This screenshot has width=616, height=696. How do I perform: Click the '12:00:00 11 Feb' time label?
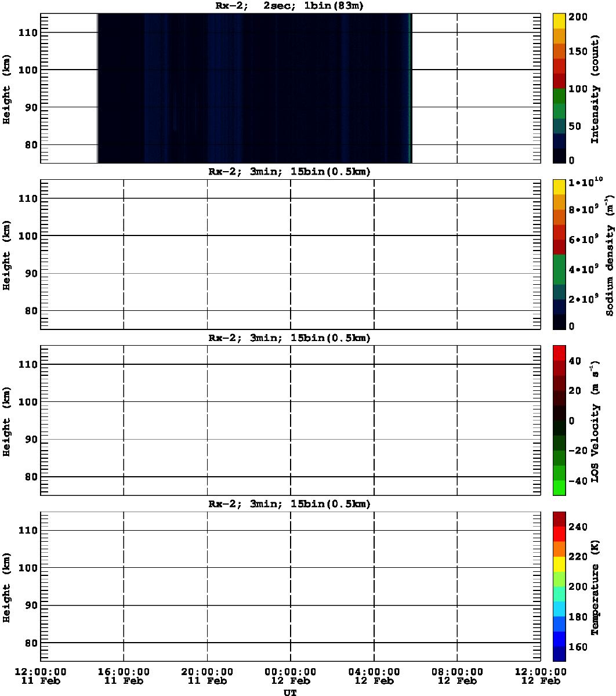click(40, 676)
